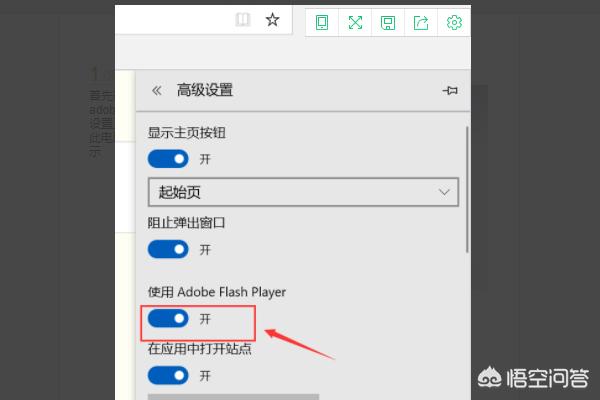
Task: Click the 悟空问答 watermark logo
Action: click(x=533, y=379)
